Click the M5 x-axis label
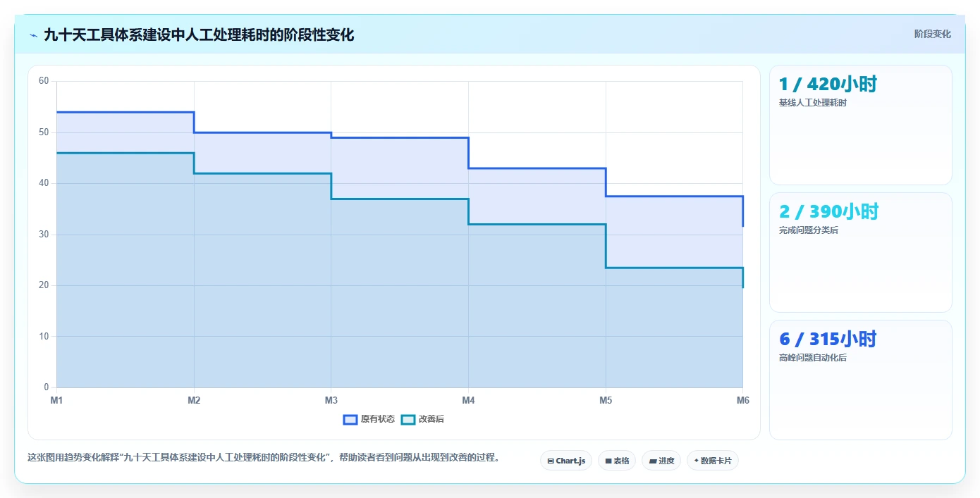 606,400
